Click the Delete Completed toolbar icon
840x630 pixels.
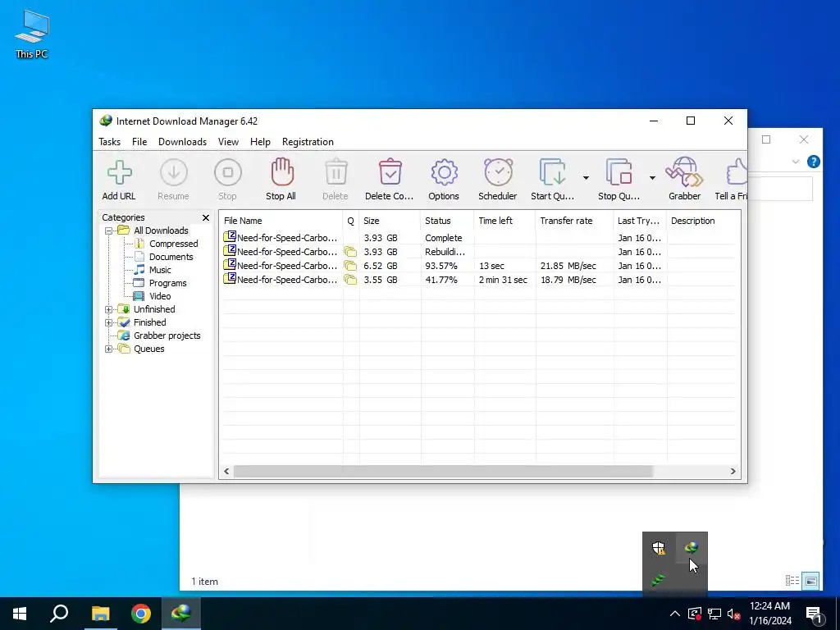point(390,172)
